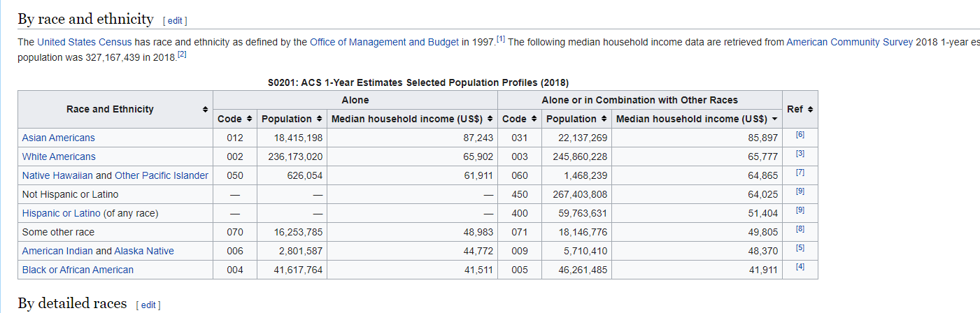
Task: Open the Alaska Native article
Action: tap(144, 251)
